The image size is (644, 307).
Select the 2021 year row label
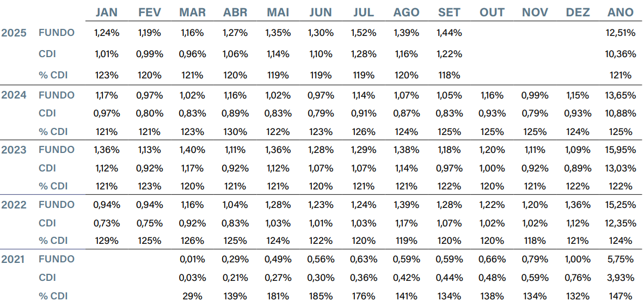pyautogui.click(x=15, y=259)
